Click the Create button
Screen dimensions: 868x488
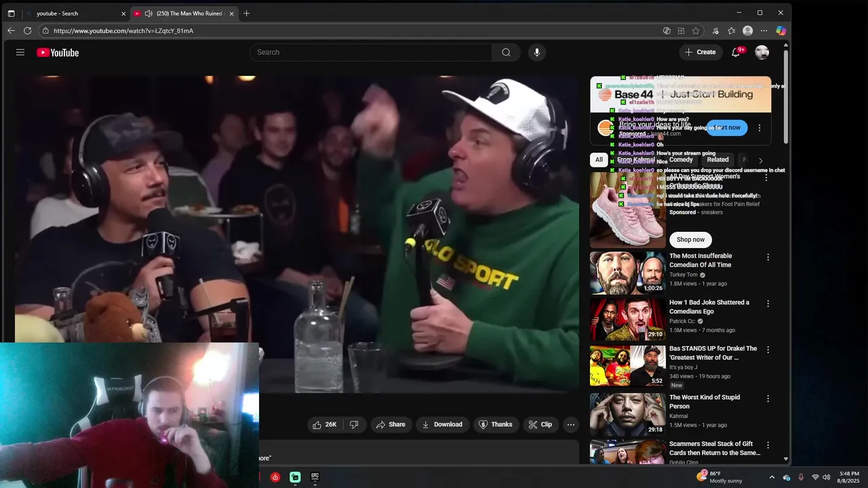click(701, 52)
